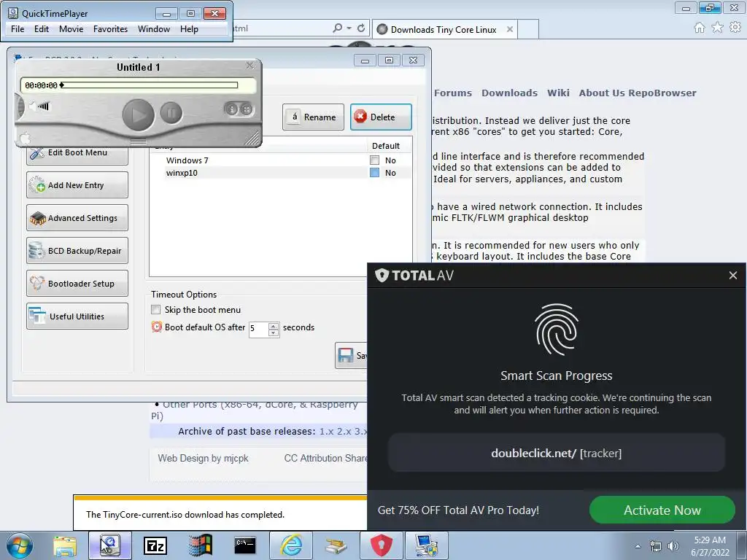Open the Window menu in QuickTime Player
The image size is (747, 560).
pyautogui.click(x=154, y=29)
